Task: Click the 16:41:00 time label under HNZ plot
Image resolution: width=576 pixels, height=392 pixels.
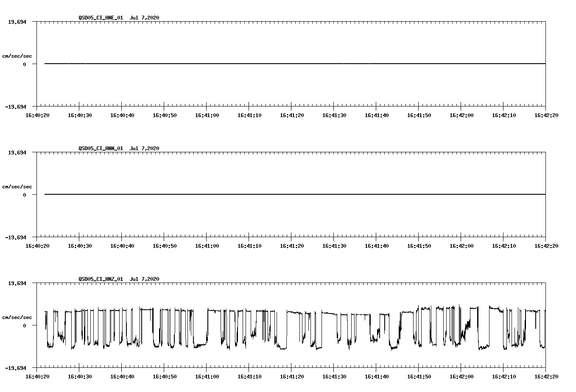Action: pos(207,377)
